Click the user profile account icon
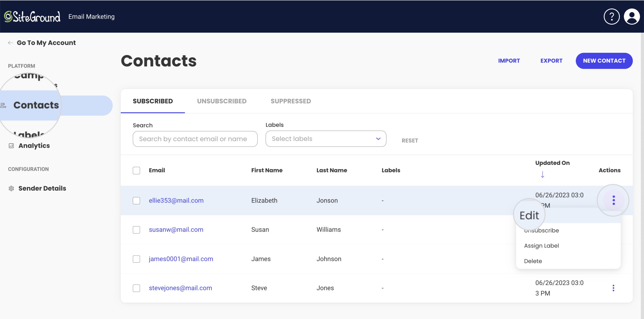 tap(632, 16)
